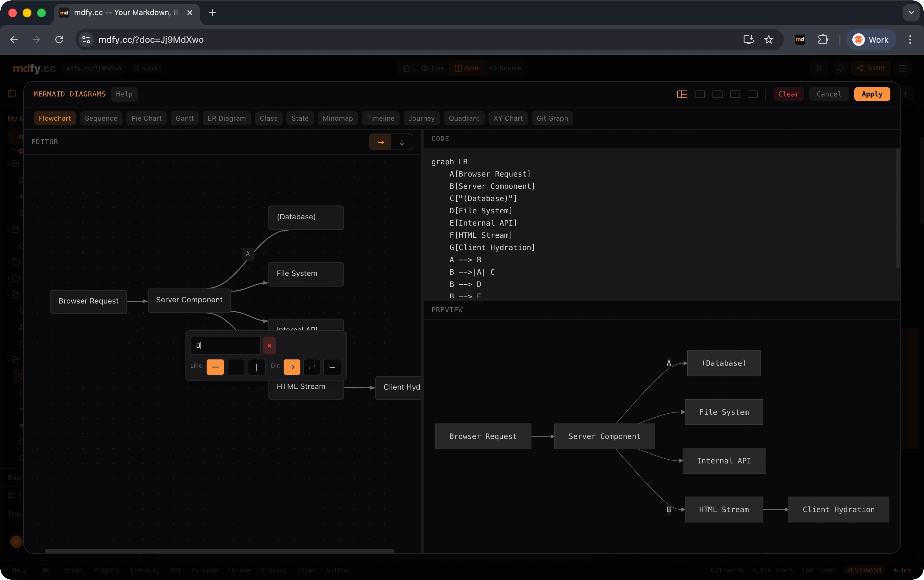Click the edge label text input field
Screen dimensions: 924x580
[225, 346]
